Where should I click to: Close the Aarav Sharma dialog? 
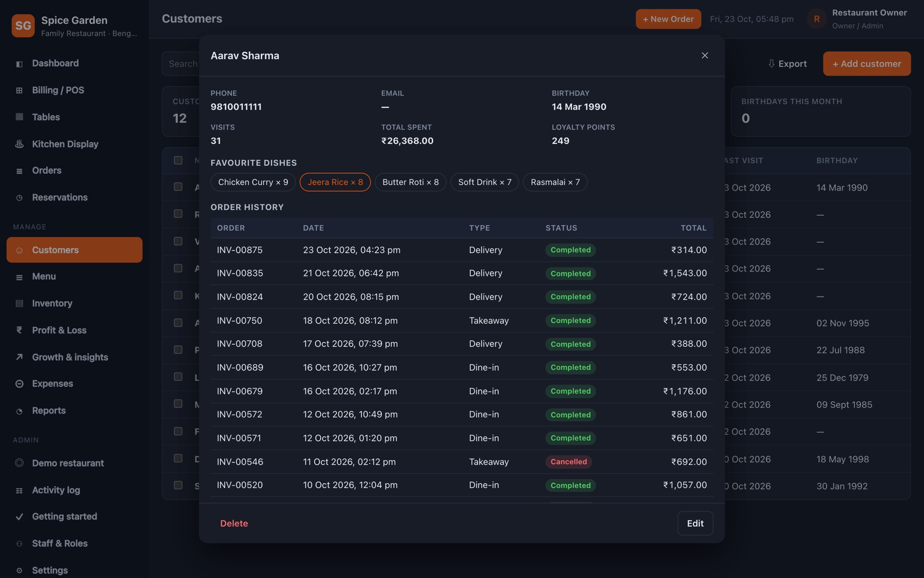[705, 55]
